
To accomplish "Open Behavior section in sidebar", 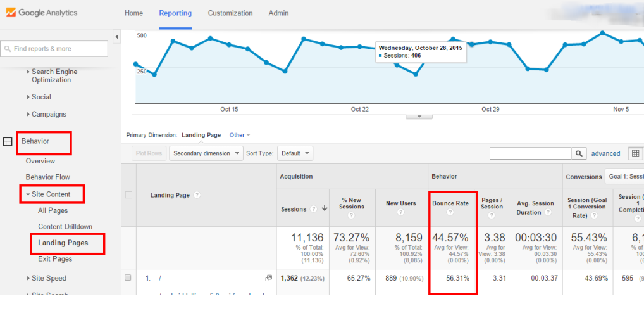I will (35, 141).
